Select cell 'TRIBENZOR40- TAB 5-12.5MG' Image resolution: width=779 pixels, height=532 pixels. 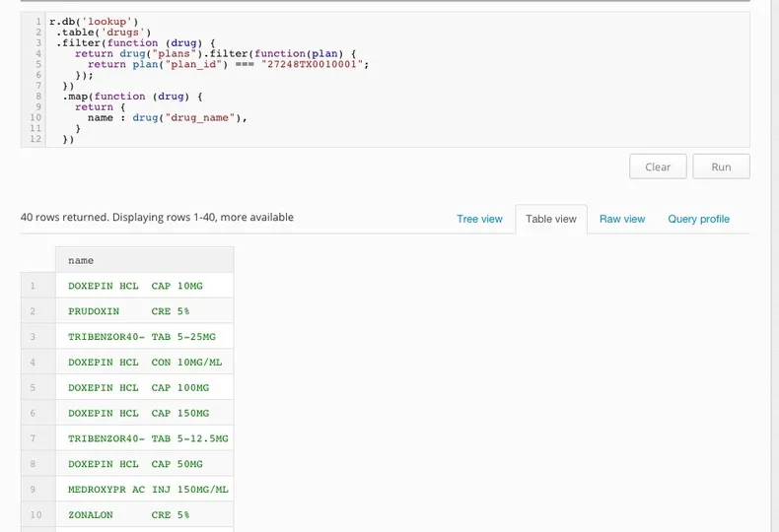145,438
